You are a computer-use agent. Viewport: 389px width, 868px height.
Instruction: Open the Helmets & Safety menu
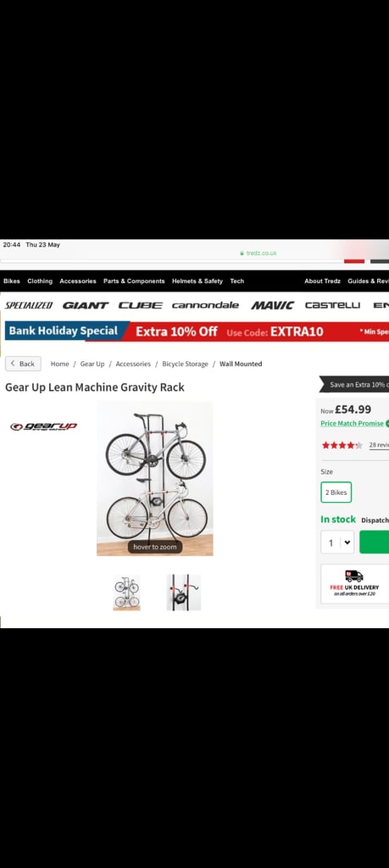pyautogui.click(x=197, y=281)
